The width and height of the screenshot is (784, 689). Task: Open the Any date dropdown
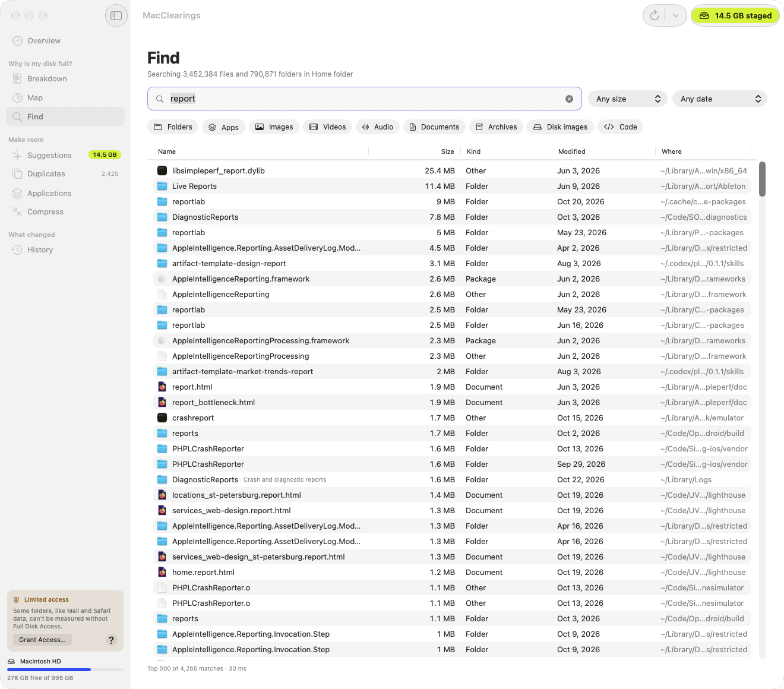coord(720,99)
